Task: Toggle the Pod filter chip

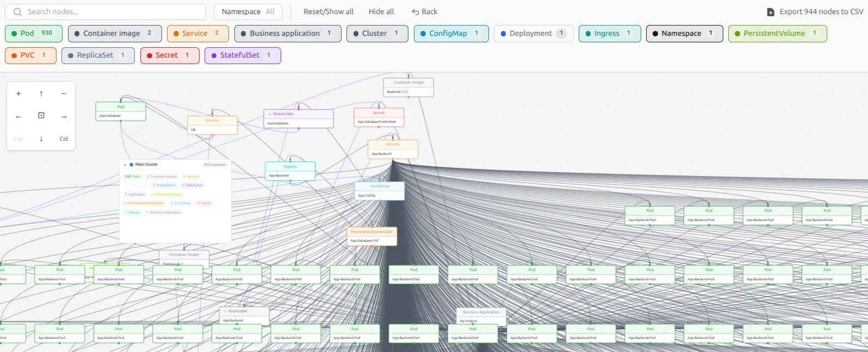Action: click(x=34, y=33)
